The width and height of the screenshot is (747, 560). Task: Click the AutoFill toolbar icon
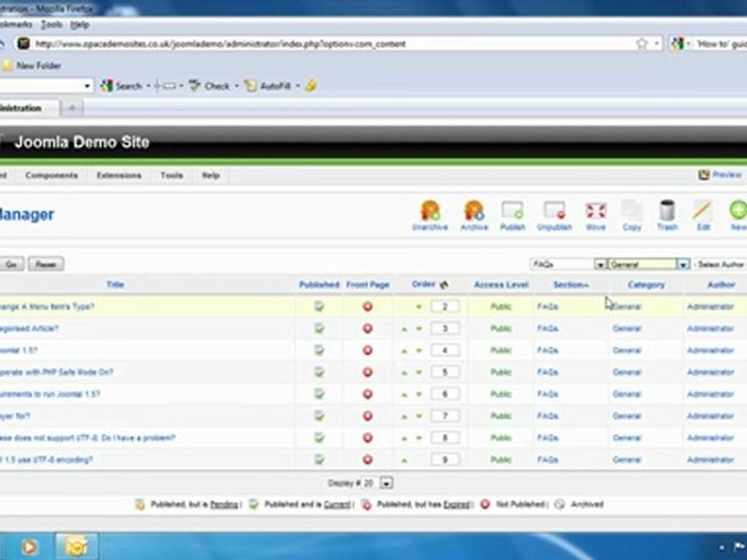251,86
